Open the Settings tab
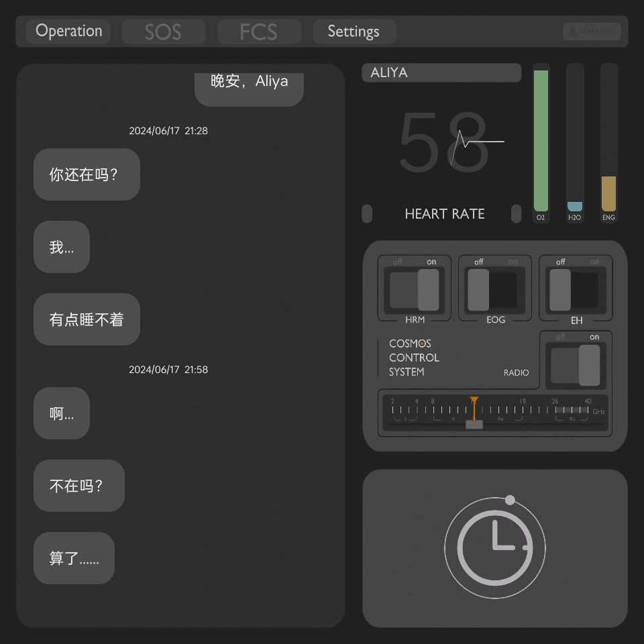The height and width of the screenshot is (644, 644). click(x=354, y=32)
